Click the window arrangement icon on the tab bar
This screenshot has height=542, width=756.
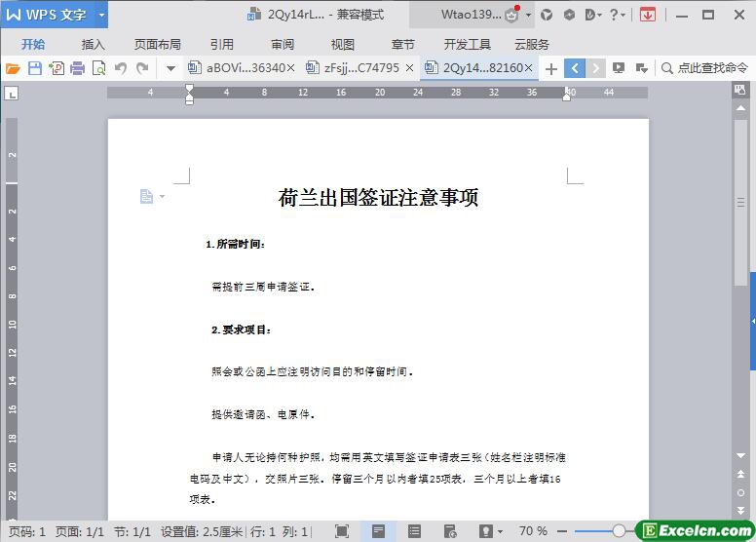tap(642, 68)
